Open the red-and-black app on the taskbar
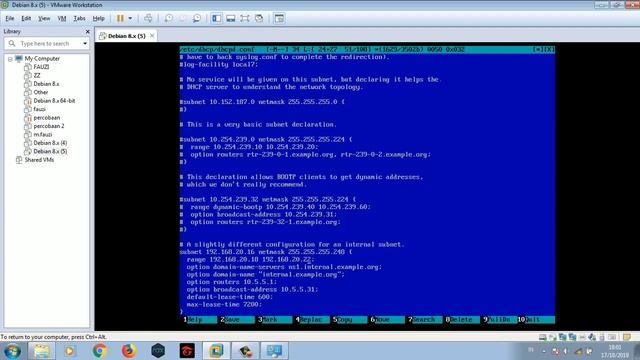 click(187, 351)
